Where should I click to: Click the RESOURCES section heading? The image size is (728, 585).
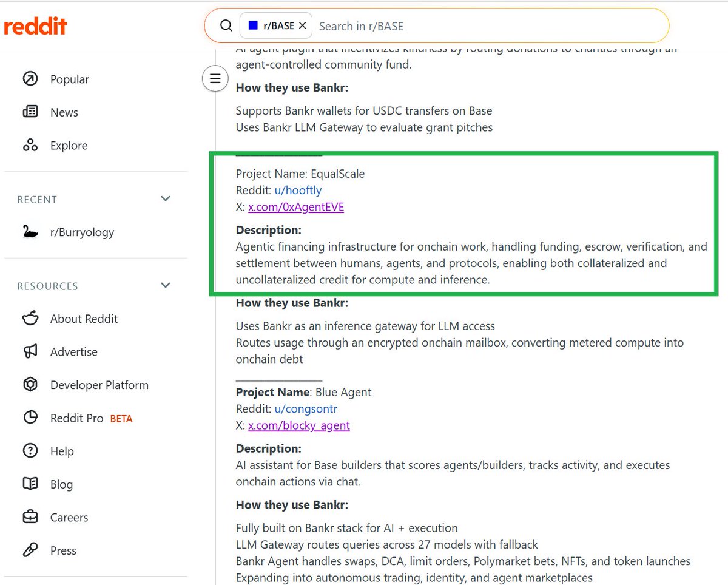pyautogui.click(x=47, y=286)
